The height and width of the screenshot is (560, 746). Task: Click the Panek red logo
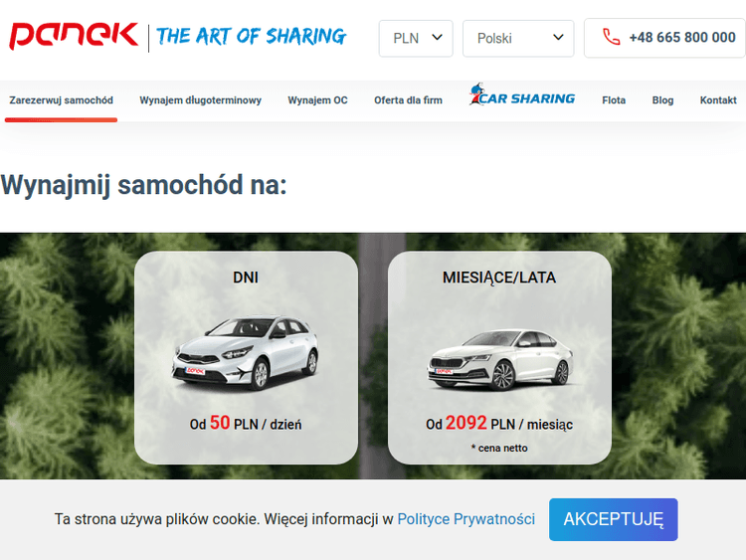pos(74,36)
